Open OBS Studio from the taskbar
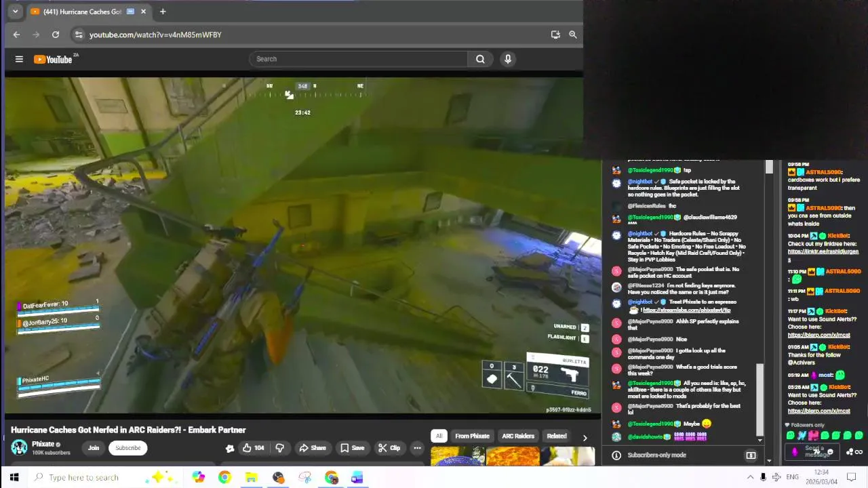The height and width of the screenshot is (488, 868). coord(278,477)
